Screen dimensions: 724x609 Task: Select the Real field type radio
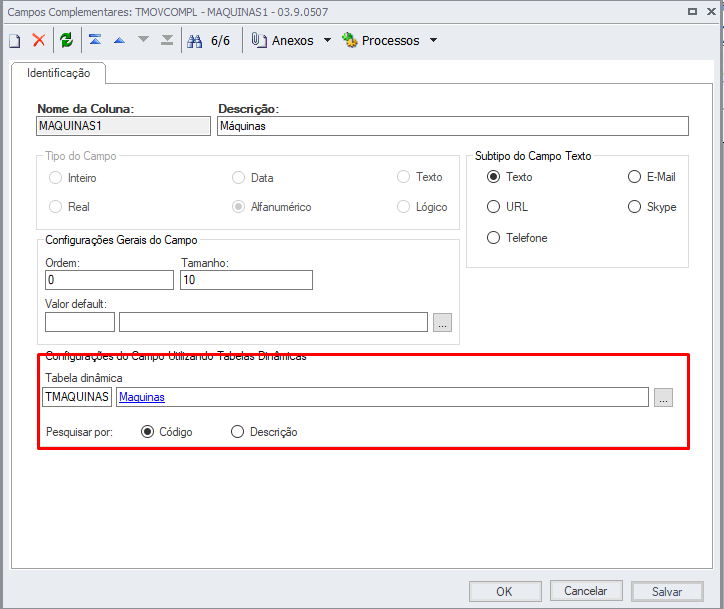[55, 206]
